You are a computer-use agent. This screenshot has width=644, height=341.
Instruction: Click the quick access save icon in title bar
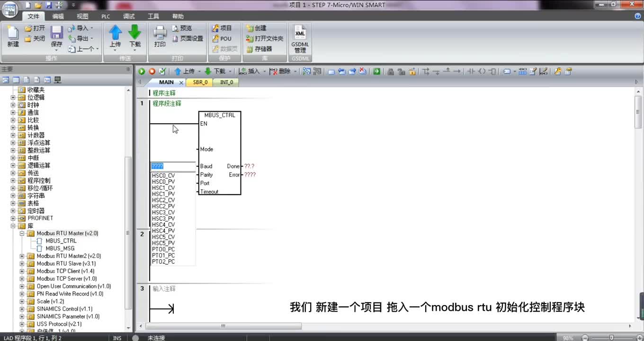point(48,5)
